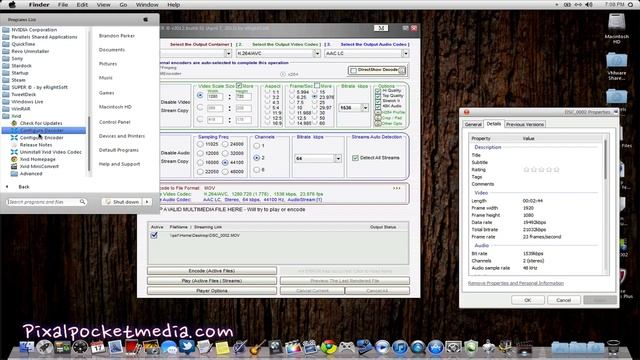Open Dashboard gauge icon in the dock
The height and width of the screenshot is (360, 640).
tap(80, 348)
